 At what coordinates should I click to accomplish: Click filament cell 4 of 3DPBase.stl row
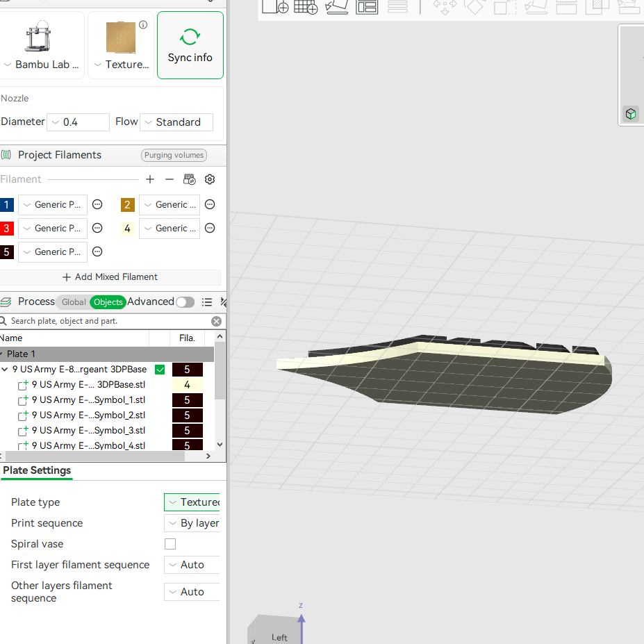pos(188,385)
